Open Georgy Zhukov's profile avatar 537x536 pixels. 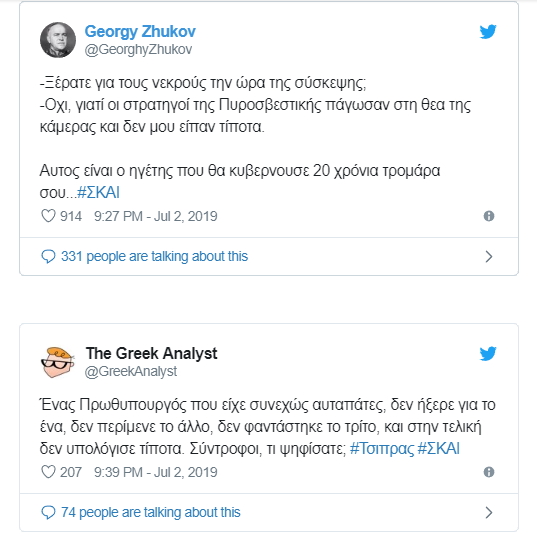58,40
